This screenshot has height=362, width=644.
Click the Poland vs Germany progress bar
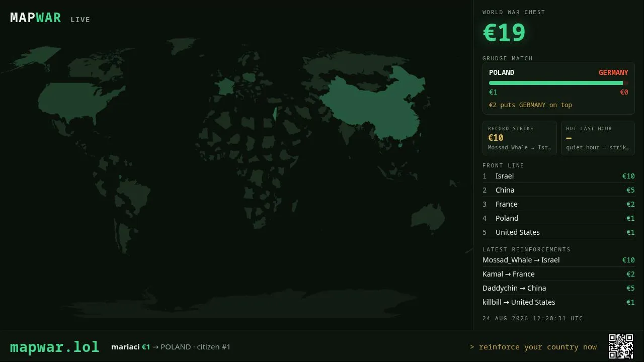558,83
